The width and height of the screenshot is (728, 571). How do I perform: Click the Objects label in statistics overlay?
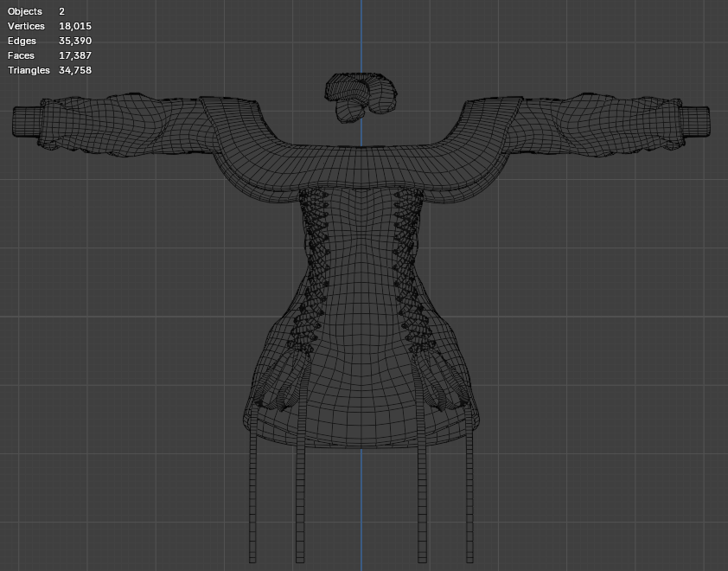tap(24, 11)
